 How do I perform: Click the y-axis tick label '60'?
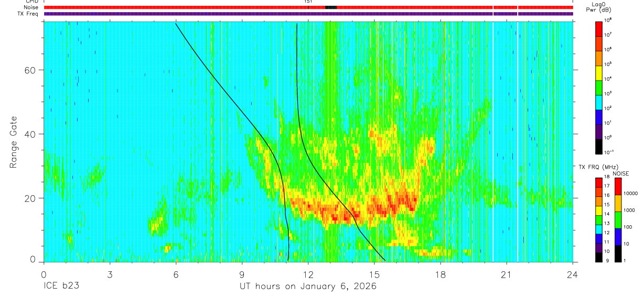(30, 70)
